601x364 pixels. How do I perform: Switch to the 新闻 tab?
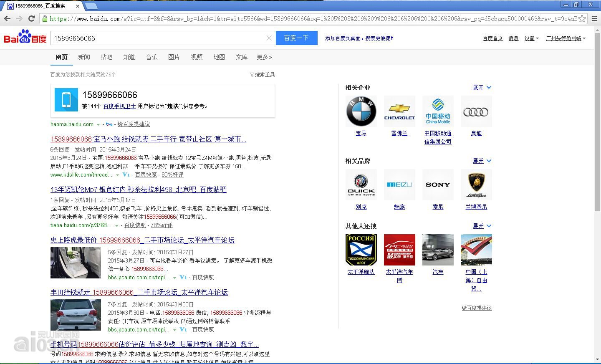84,57
